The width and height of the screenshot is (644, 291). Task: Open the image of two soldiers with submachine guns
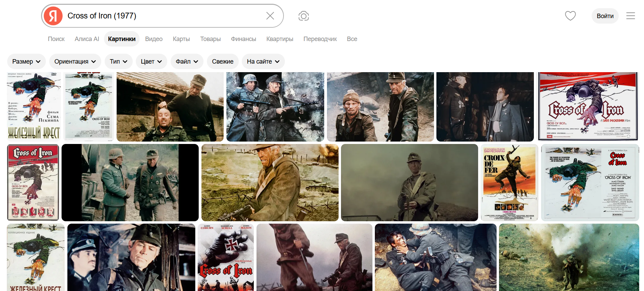tap(275, 107)
